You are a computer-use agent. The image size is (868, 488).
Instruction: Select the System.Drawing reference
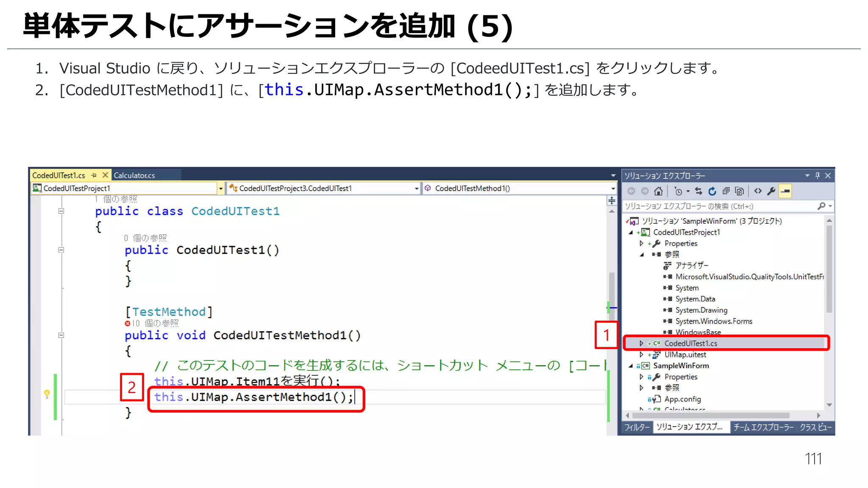tap(701, 310)
